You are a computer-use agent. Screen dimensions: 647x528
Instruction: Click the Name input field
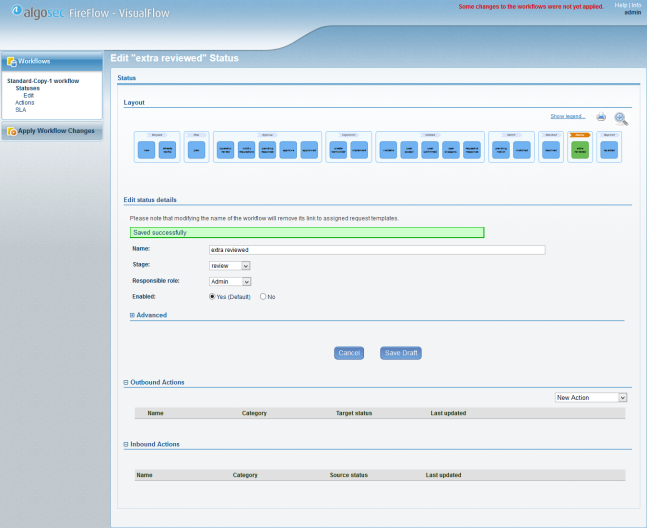[x=376, y=250]
